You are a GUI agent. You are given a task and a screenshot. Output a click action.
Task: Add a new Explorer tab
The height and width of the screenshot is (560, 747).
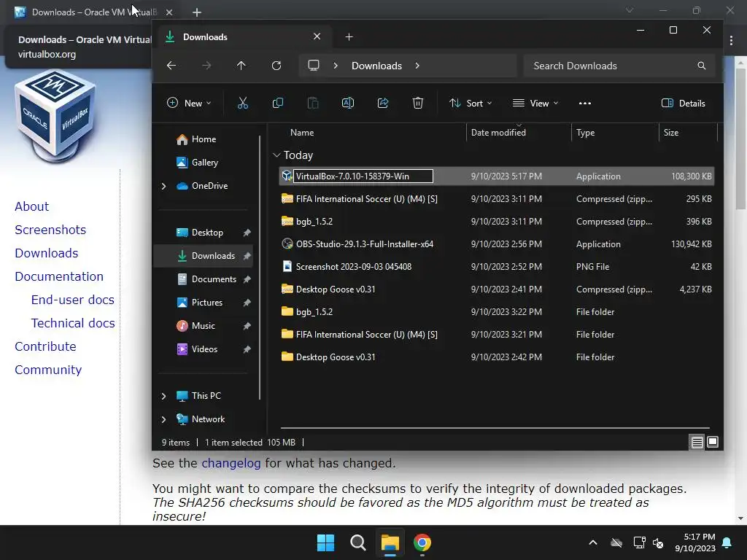[349, 36]
